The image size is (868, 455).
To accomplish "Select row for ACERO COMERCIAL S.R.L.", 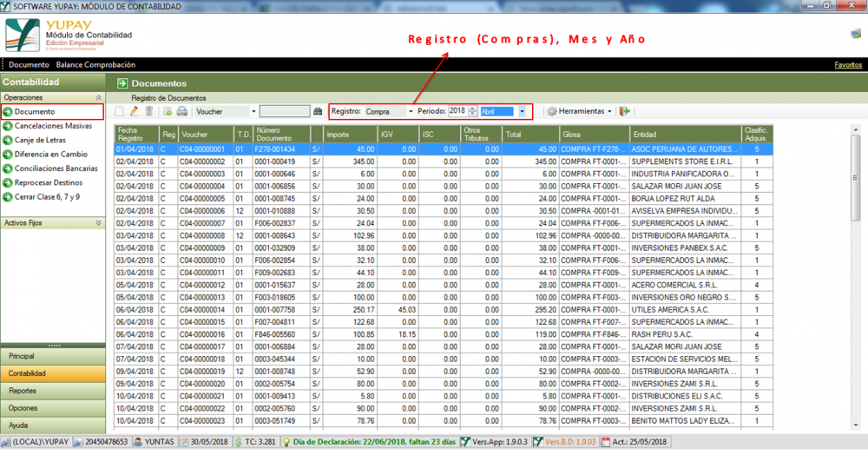I will 444,285.
